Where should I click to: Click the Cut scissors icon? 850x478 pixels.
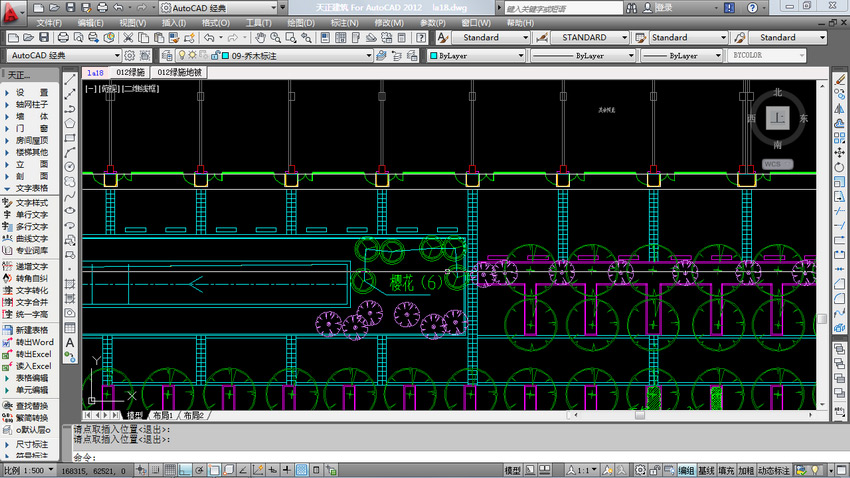pyautogui.click(x=128, y=37)
